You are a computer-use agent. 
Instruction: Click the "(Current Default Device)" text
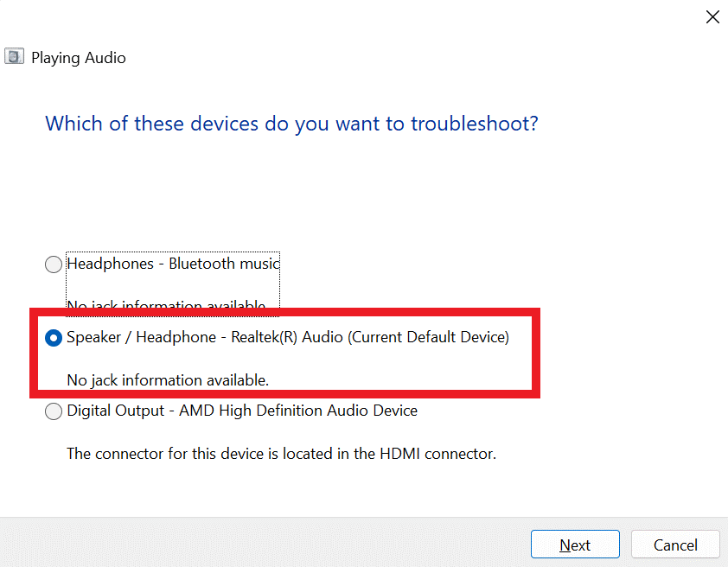pyautogui.click(x=430, y=337)
